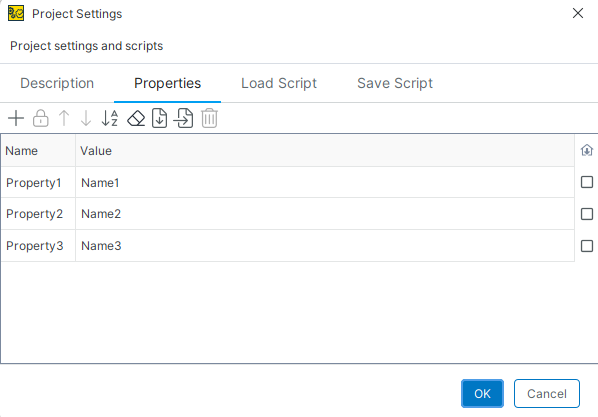
Task: Click the document with down arrow icon
Action: [159, 118]
